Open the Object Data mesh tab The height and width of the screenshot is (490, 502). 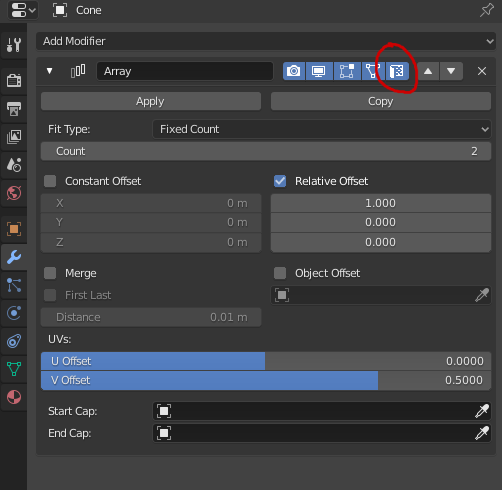[14, 369]
